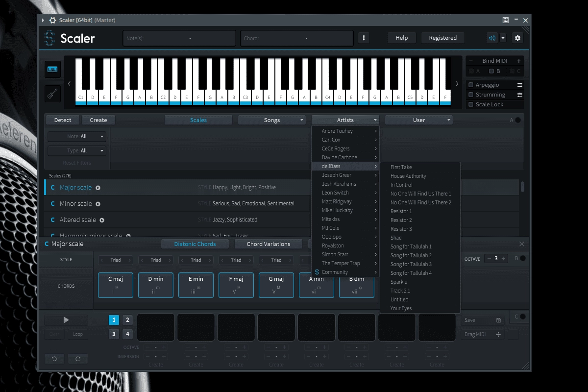Choose House Authority from deliBass list

click(x=420, y=176)
